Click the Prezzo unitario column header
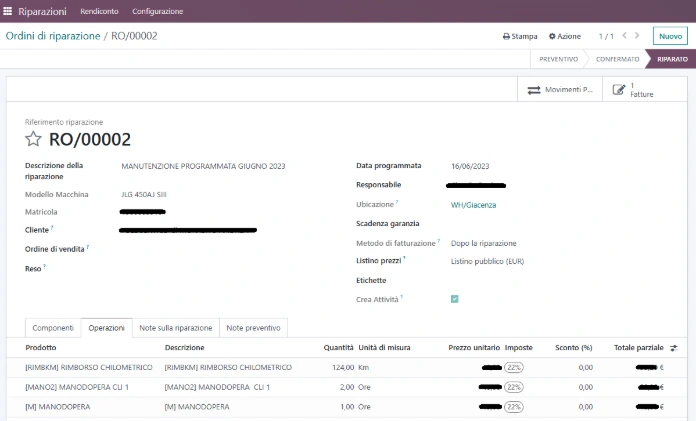Screen dimensions: 696x421 [474, 348]
